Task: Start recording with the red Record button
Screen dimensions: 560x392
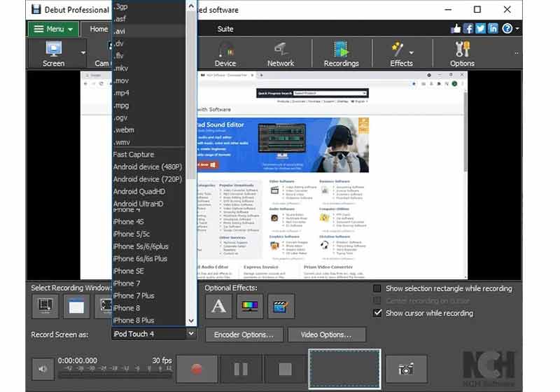Action: 197,369
